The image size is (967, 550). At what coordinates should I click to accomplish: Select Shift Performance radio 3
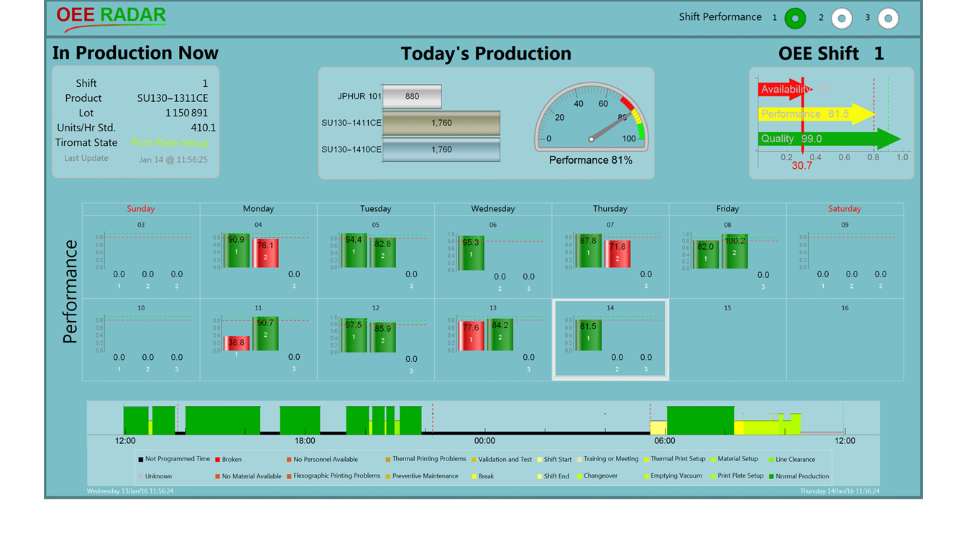pos(888,18)
